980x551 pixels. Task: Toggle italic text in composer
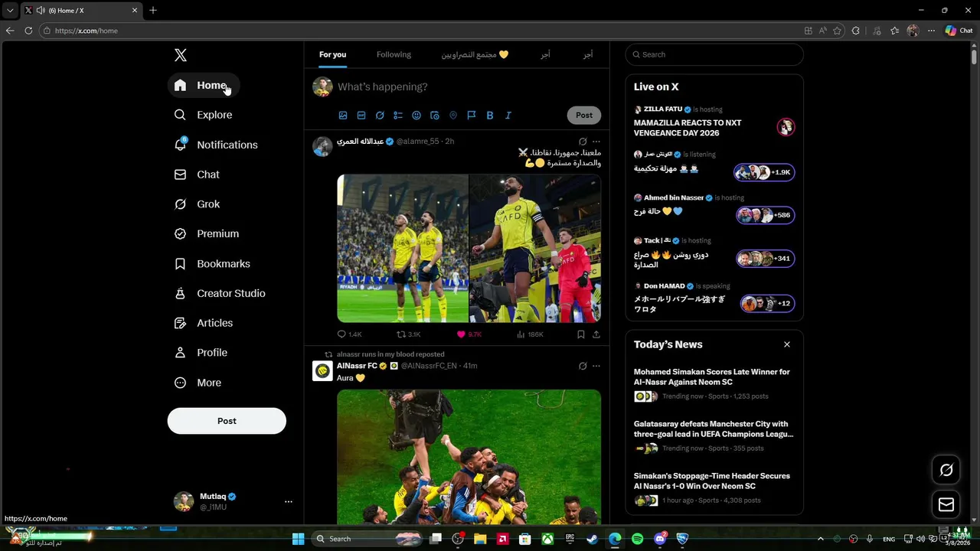(x=508, y=115)
